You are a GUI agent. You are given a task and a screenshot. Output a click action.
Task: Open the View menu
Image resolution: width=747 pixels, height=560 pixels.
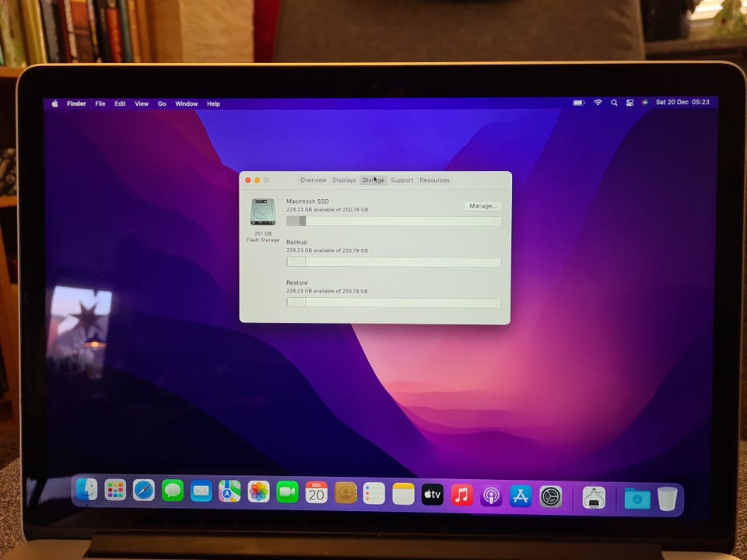coord(142,103)
